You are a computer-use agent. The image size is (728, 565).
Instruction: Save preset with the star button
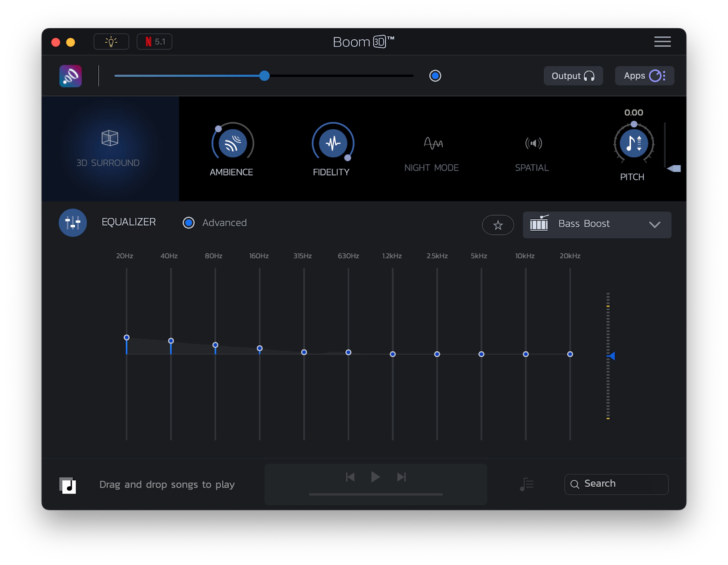click(498, 225)
